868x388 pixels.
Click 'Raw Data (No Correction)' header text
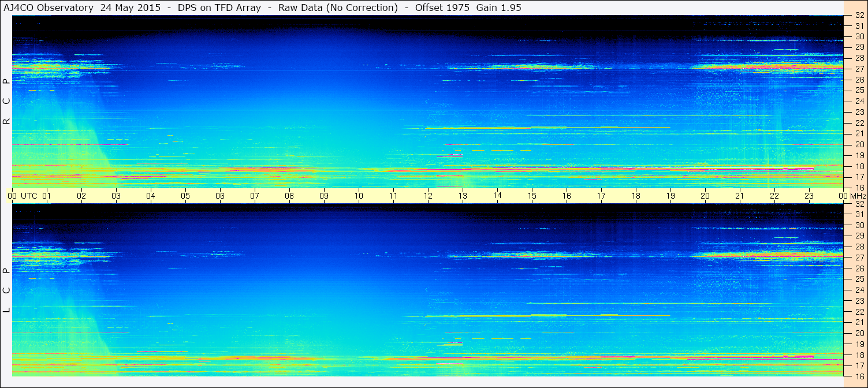(338, 8)
